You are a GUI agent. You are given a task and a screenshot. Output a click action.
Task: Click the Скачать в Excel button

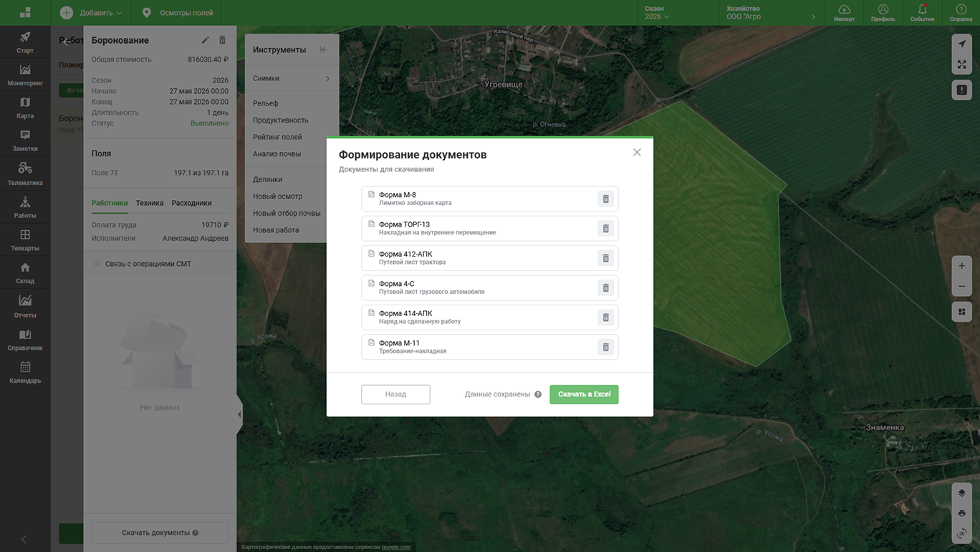click(x=585, y=394)
